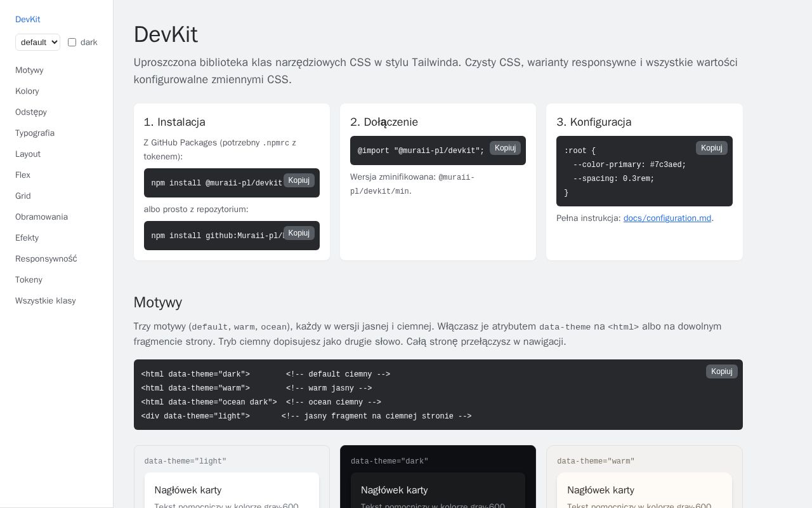Screen dimensions: 812x508
Task: Click the Motywy section heading
Action: point(158,302)
